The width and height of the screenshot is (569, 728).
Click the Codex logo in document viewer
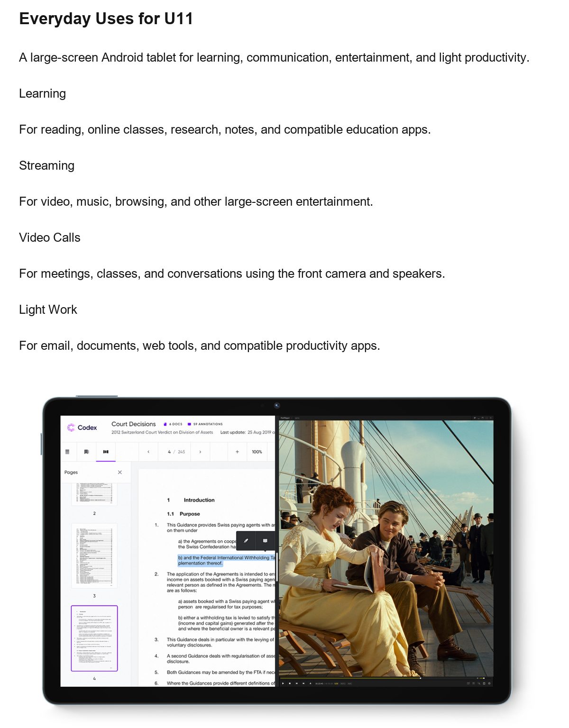82,428
